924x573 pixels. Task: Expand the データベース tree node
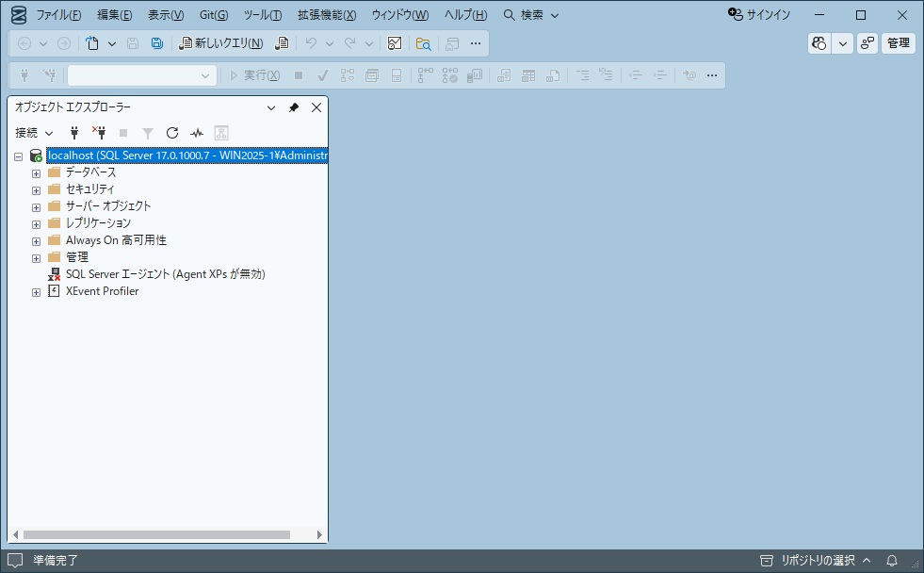tap(36, 172)
